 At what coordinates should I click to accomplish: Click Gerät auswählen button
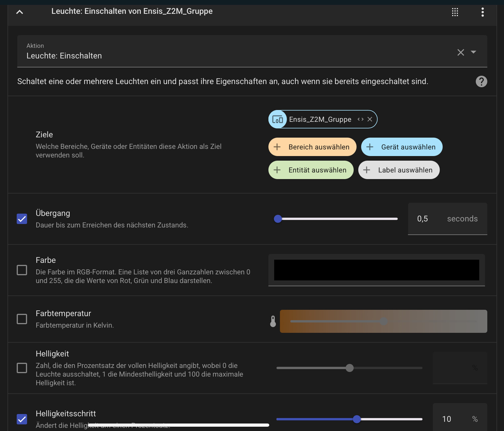point(401,147)
